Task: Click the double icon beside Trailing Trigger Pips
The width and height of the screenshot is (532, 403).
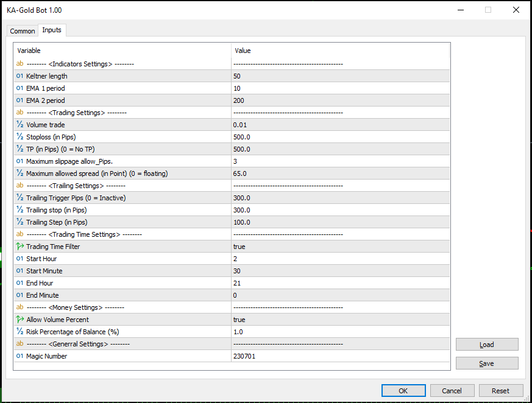Action: point(19,197)
